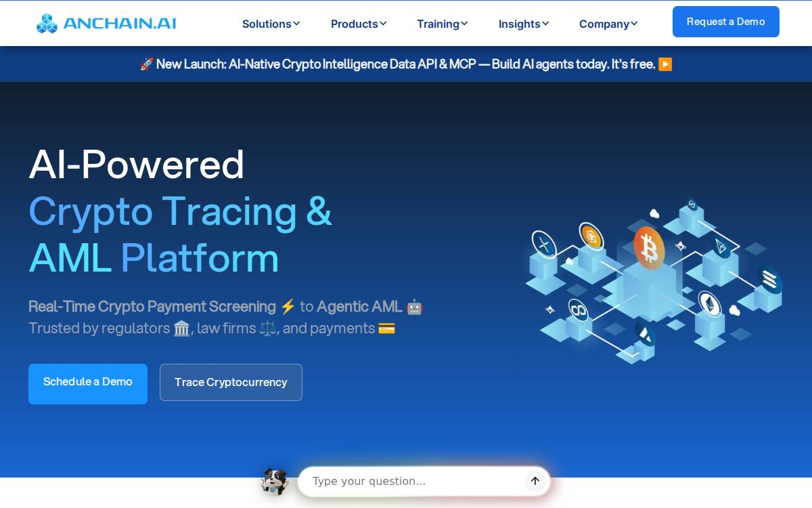
Task: Click the Bitcoin coin in the illustration
Action: click(649, 249)
